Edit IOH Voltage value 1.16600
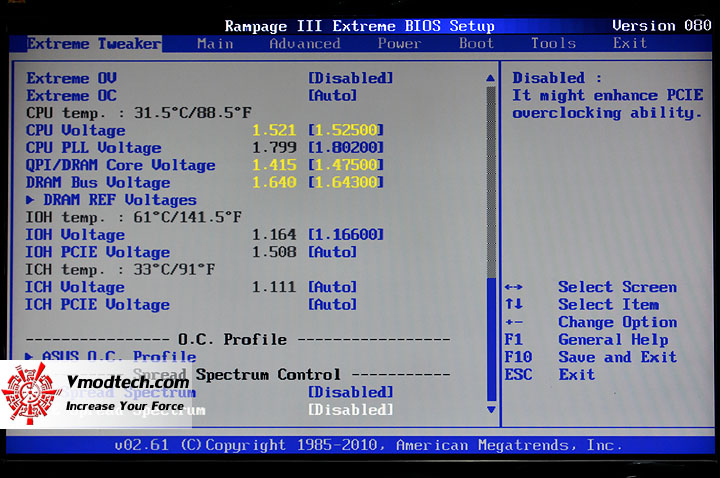The width and height of the screenshot is (720, 478). (345, 235)
